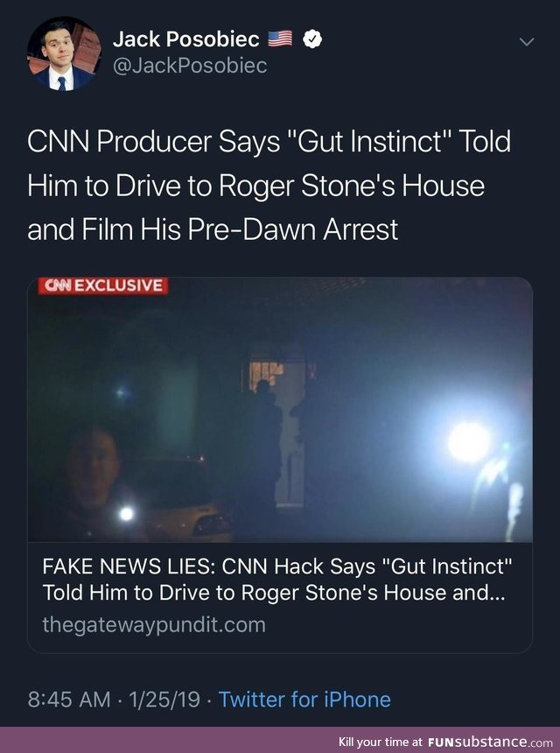This screenshot has width=560, height=753.
Task: Open Jack Posobiec's profile avatar
Action: point(64,53)
